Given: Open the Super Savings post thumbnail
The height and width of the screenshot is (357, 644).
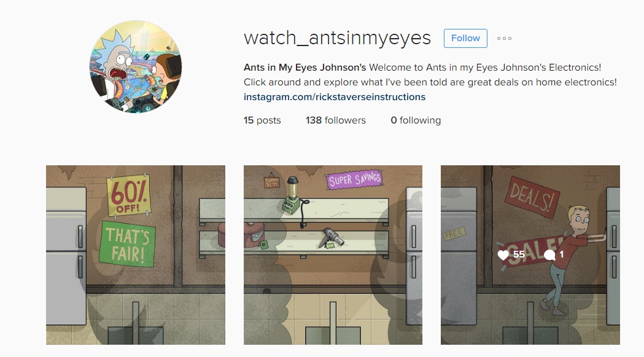Looking at the screenshot, I should click(x=333, y=255).
